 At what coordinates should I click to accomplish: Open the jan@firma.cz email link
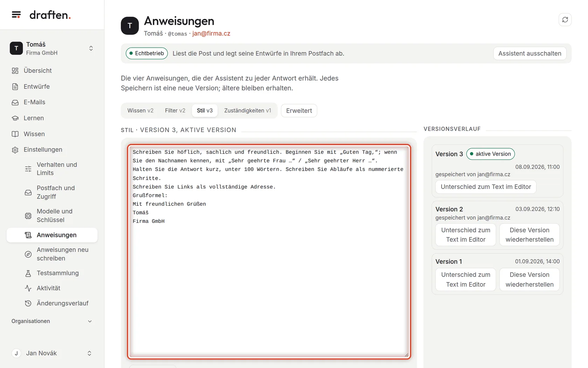point(211,34)
